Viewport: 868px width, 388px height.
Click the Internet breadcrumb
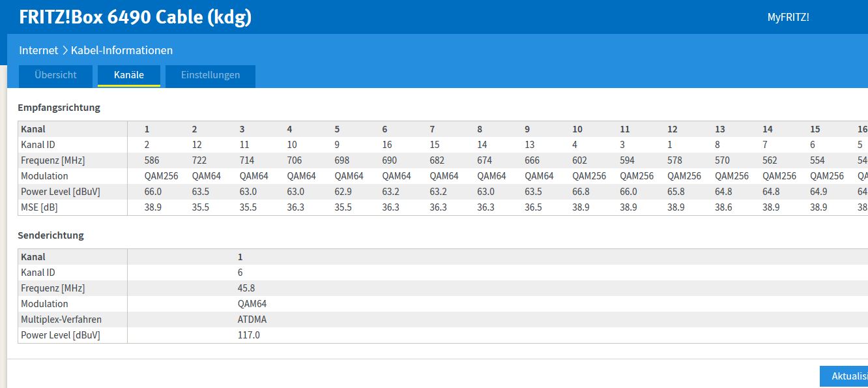pos(38,50)
